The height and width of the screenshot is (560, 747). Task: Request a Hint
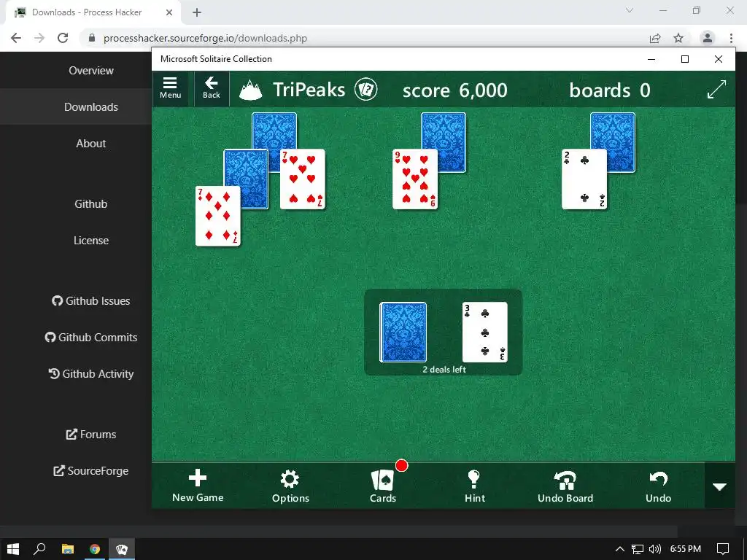pyautogui.click(x=474, y=486)
